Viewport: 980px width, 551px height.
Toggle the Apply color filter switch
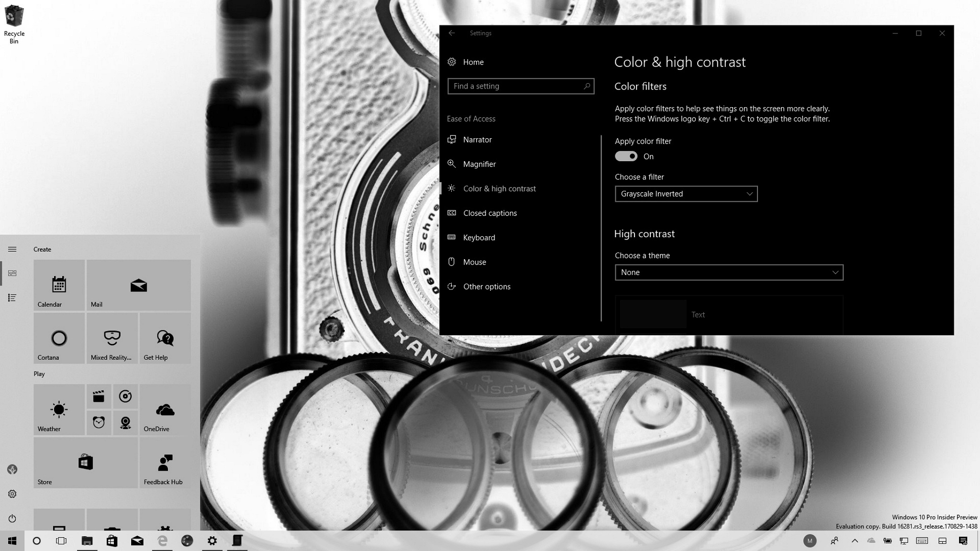626,156
